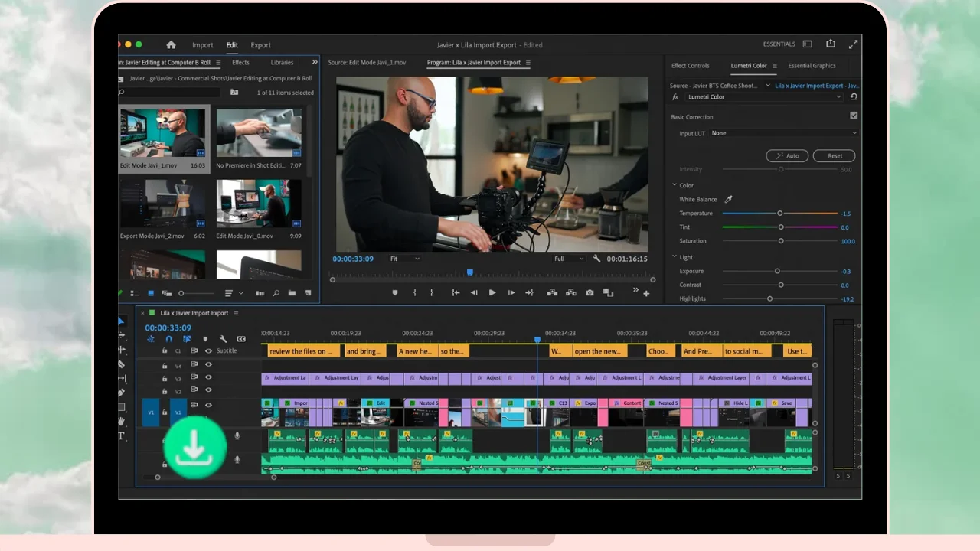Open the Workspaces icon beside ESSENTIALS

tap(807, 44)
